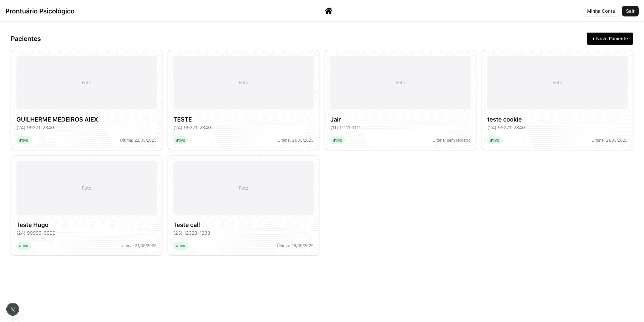Click Teste Hugo photo placeholder
This screenshot has height=322, width=644.
[x=87, y=188]
